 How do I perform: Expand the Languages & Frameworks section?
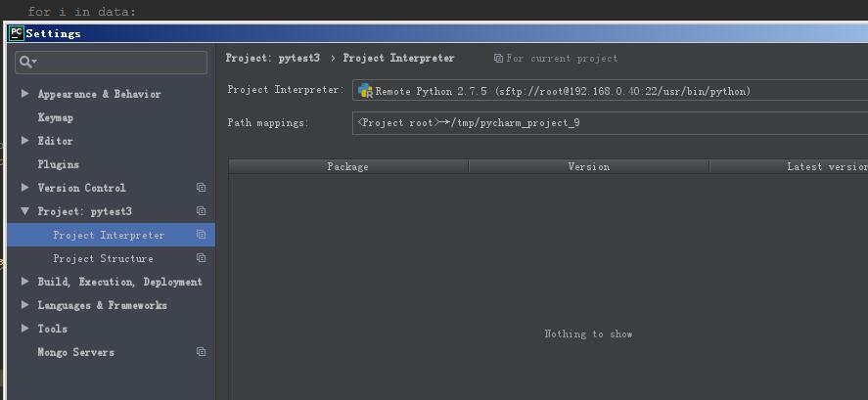[24, 305]
